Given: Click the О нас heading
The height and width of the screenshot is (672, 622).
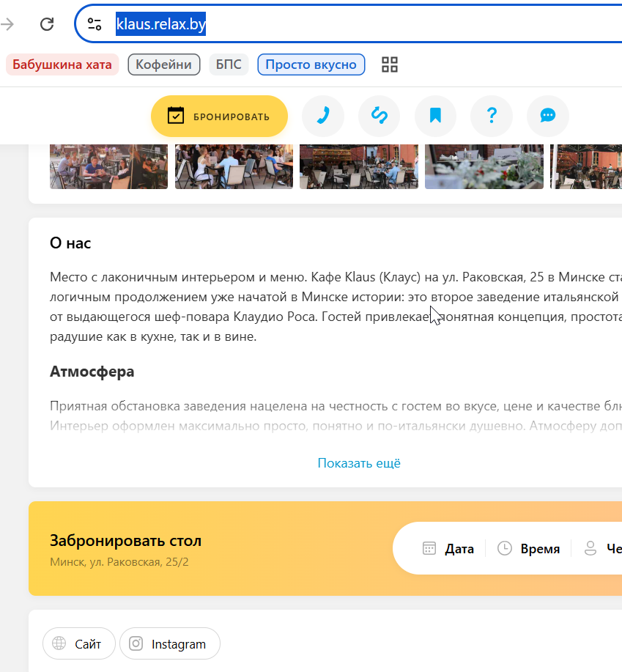Looking at the screenshot, I should point(70,243).
